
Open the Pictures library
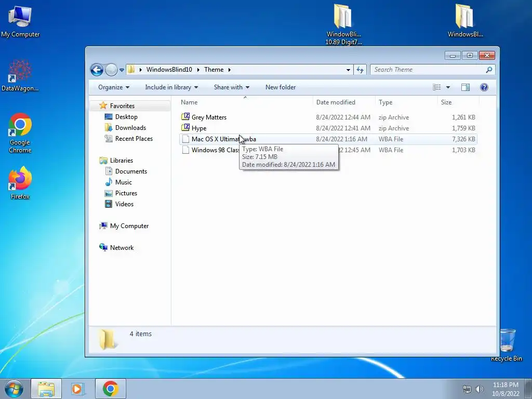tap(126, 193)
